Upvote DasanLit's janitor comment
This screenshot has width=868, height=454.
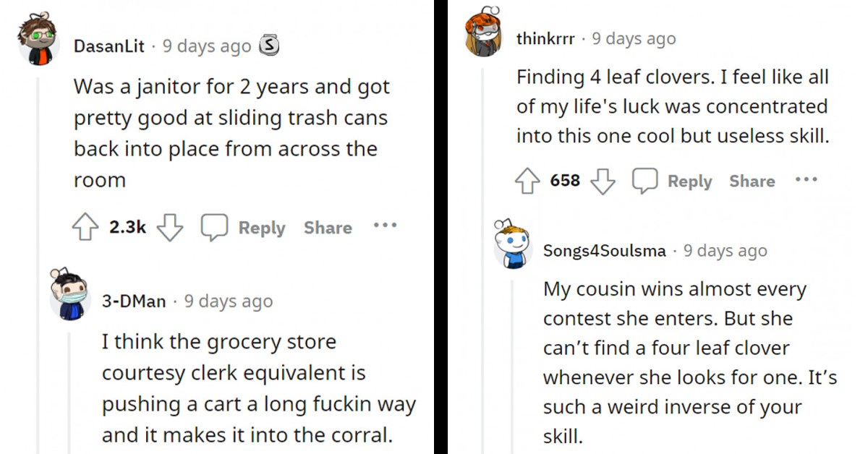click(85, 226)
